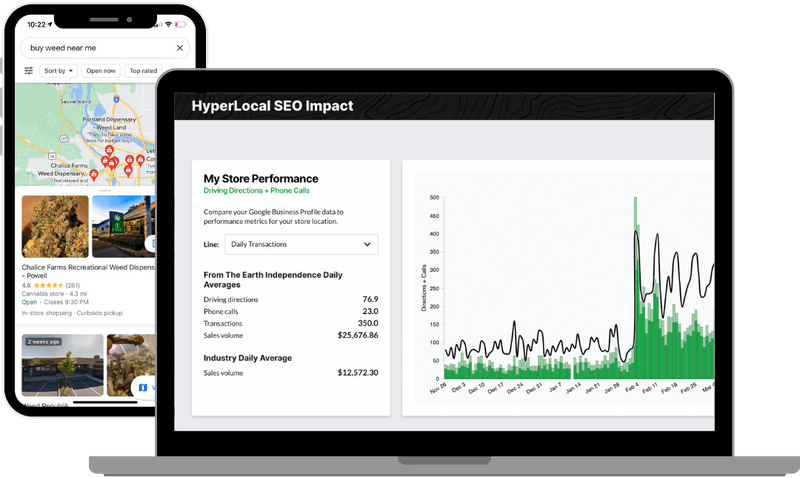This screenshot has height=478, width=800.
Task: Click the 'Industry Daily Average' heading
Action: [248, 358]
